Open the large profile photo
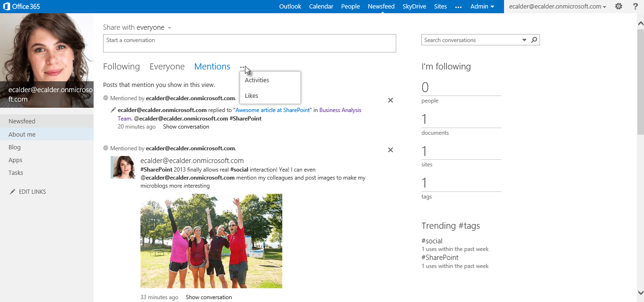This screenshot has width=644, height=302. coord(47,60)
